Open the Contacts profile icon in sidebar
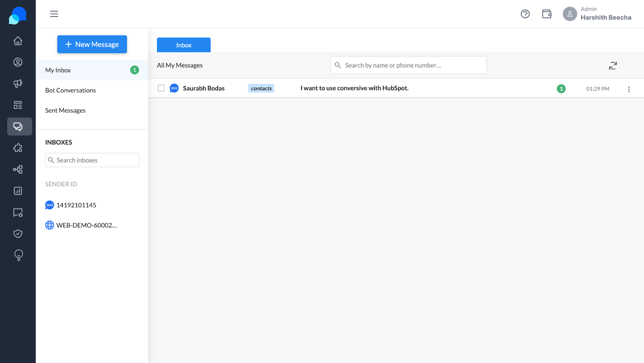Screen dimensions: 644x363 pyautogui.click(x=18, y=62)
